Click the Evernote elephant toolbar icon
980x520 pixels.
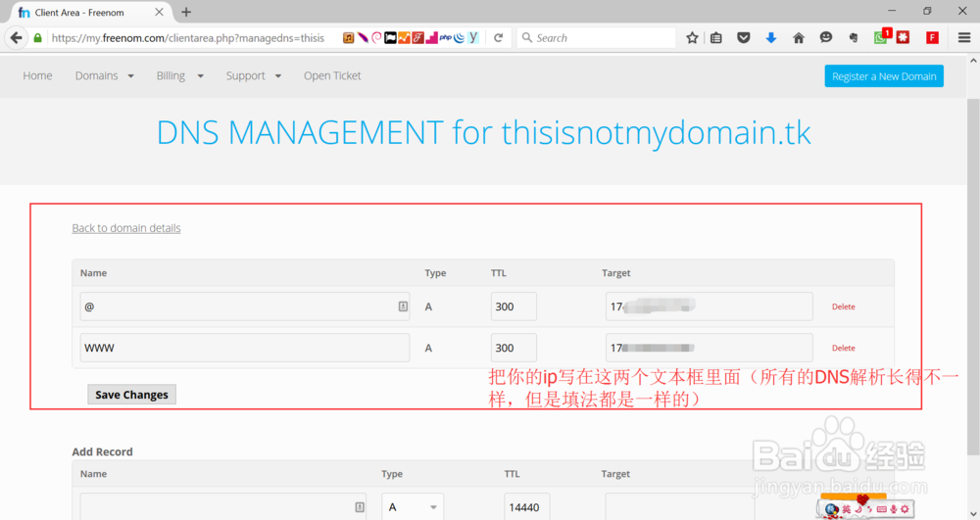click(854, 37)
